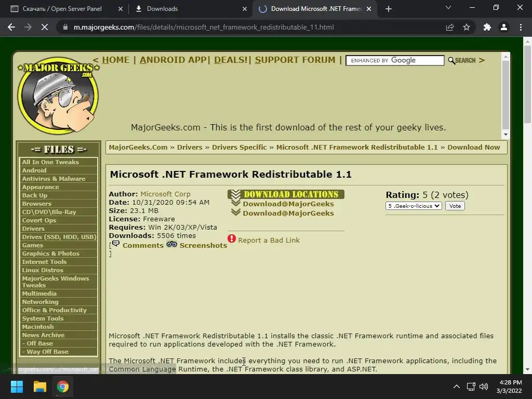The image size is (532, 399).
Task: Click the taskbar clock showing 4:28 PM
Action: click(509, 387)
